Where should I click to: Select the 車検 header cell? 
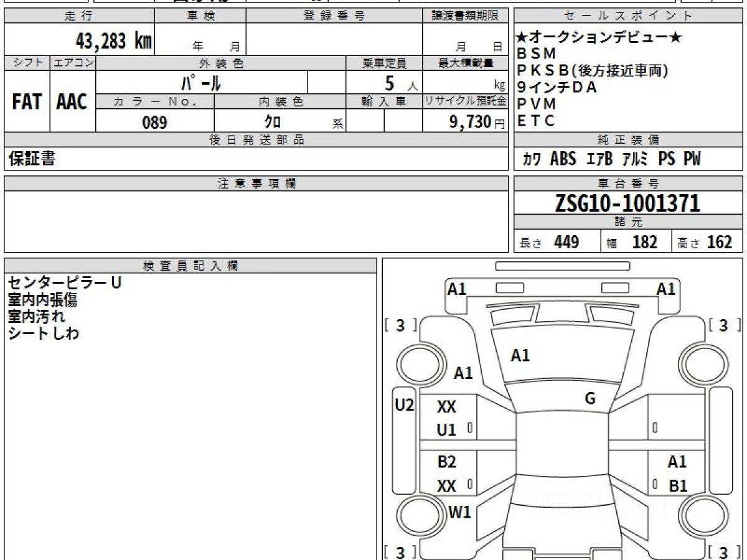200,16
